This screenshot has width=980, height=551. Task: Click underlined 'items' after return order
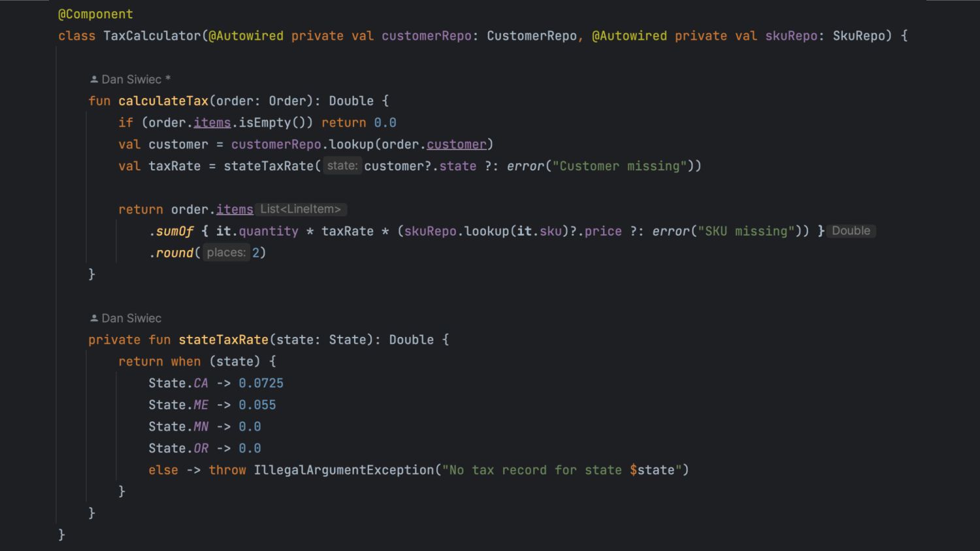(235, 210)
